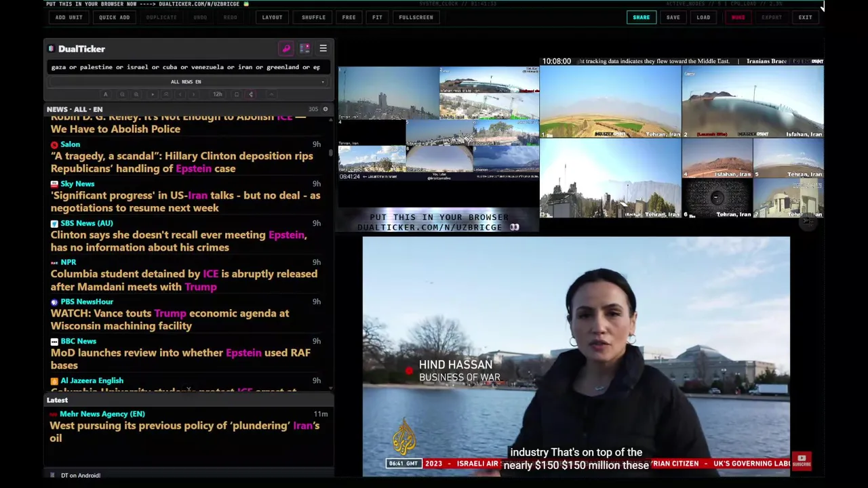Click the Al Jazeera live video player

pos(576,356)
